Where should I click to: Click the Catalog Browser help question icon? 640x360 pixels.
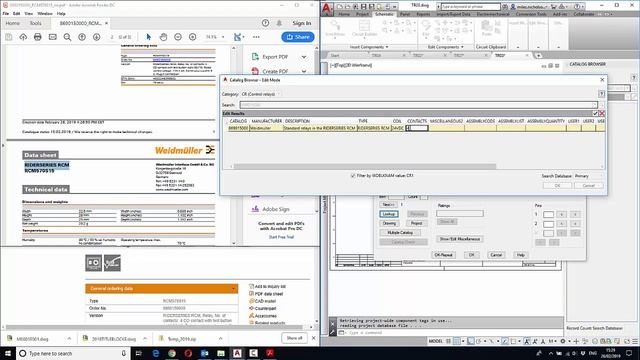(601, 94)
